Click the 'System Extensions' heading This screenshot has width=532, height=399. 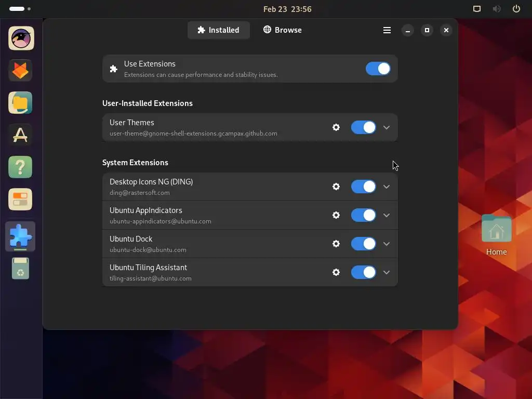(136, 163)
